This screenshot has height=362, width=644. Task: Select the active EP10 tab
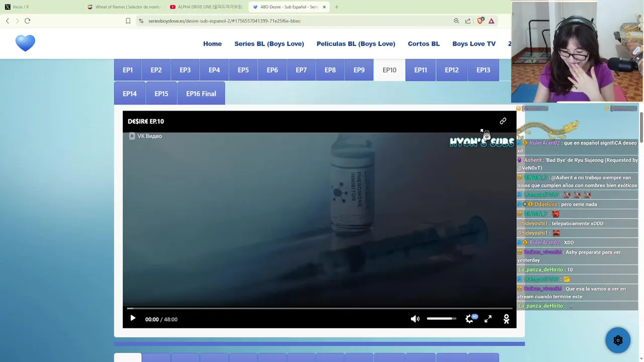(x=389, y=70)
